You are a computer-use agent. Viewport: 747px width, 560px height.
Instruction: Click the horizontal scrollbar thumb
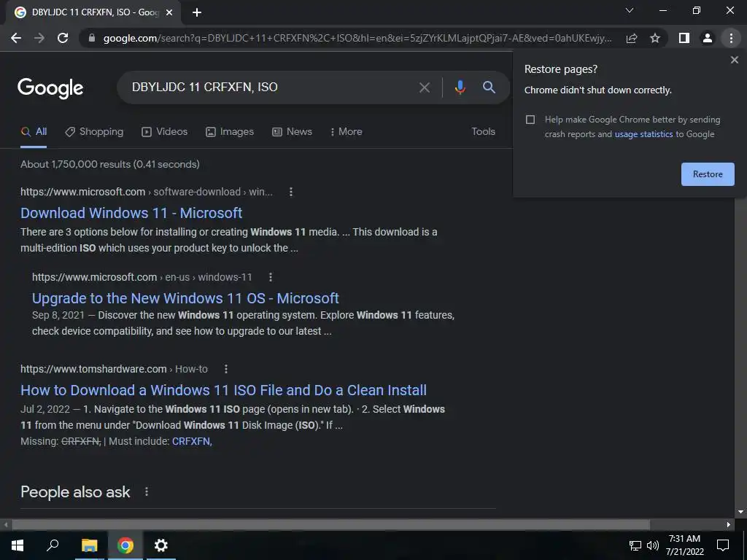pyautogui.click(x=330, y=525)
